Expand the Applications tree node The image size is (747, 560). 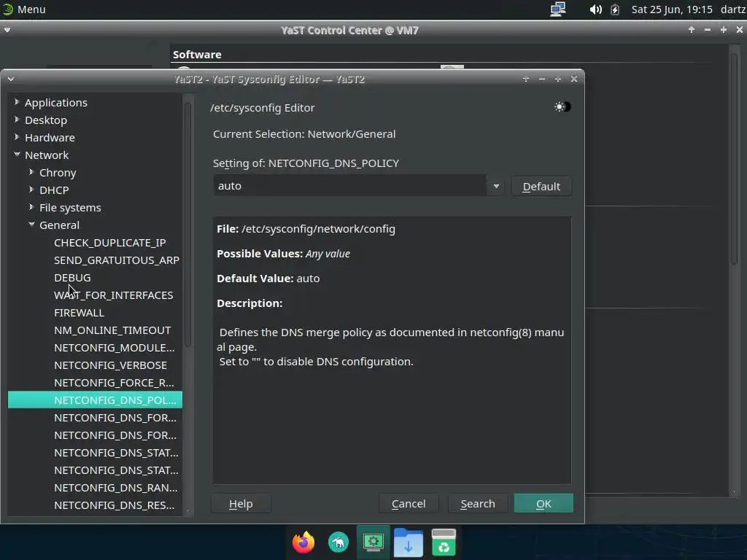pos(17,101)
